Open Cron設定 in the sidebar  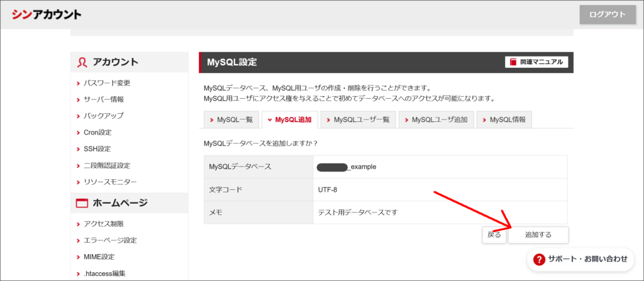[x=97, y=133]
